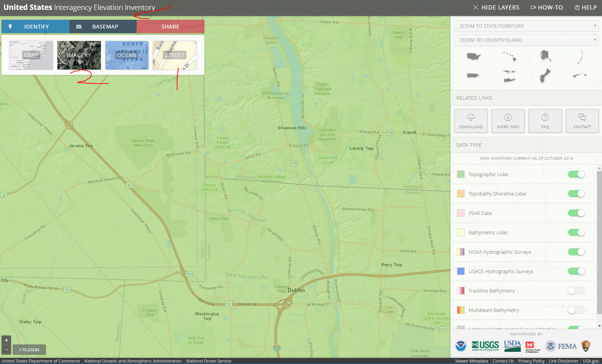Viewport: 602px width, 364px height.
Task: Hide the layers panel
Action: pyautogui.click(x=496, y=7)
